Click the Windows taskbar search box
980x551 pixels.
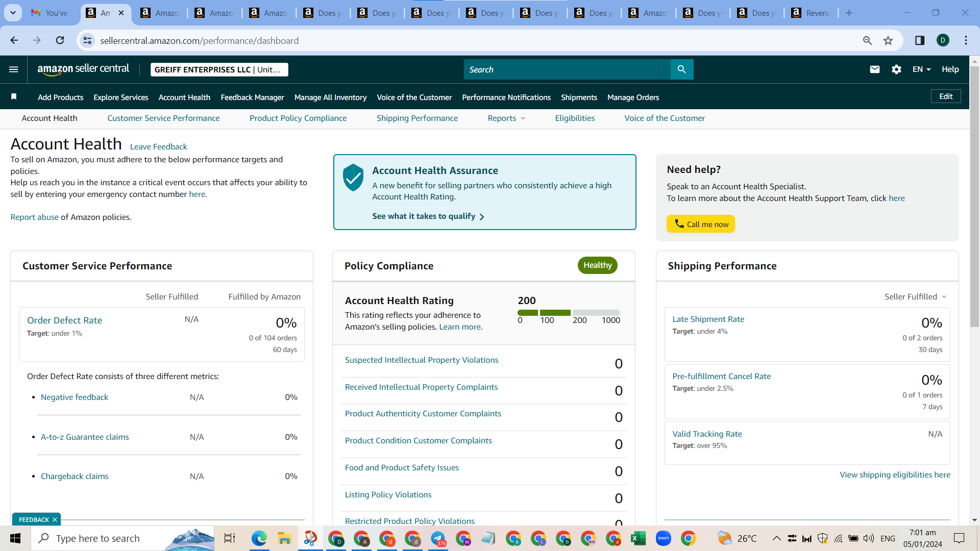click(122, 538)
